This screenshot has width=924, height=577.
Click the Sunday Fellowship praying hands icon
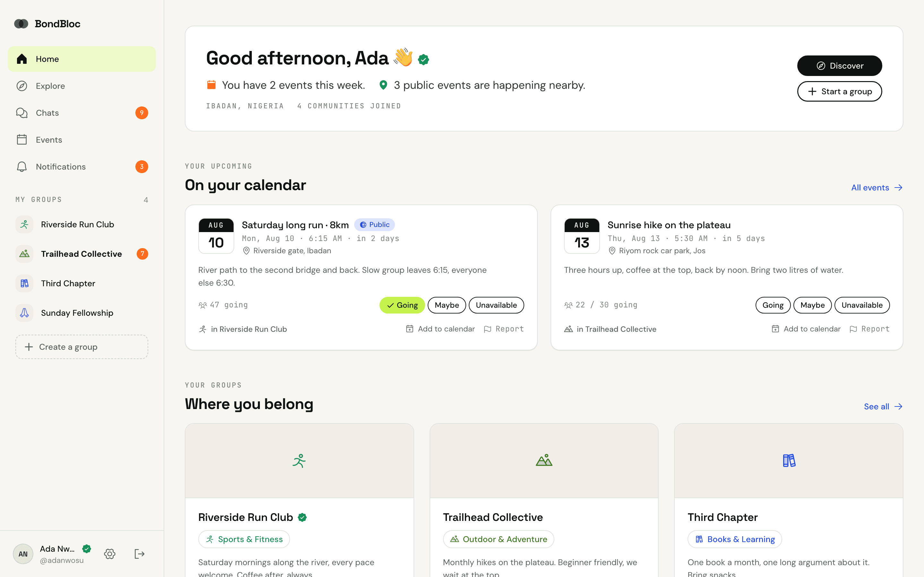[24, 313]
